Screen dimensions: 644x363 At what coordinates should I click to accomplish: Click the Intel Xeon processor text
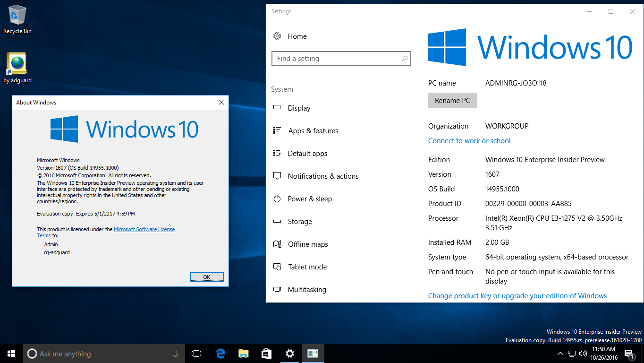[x=554, y=223]
